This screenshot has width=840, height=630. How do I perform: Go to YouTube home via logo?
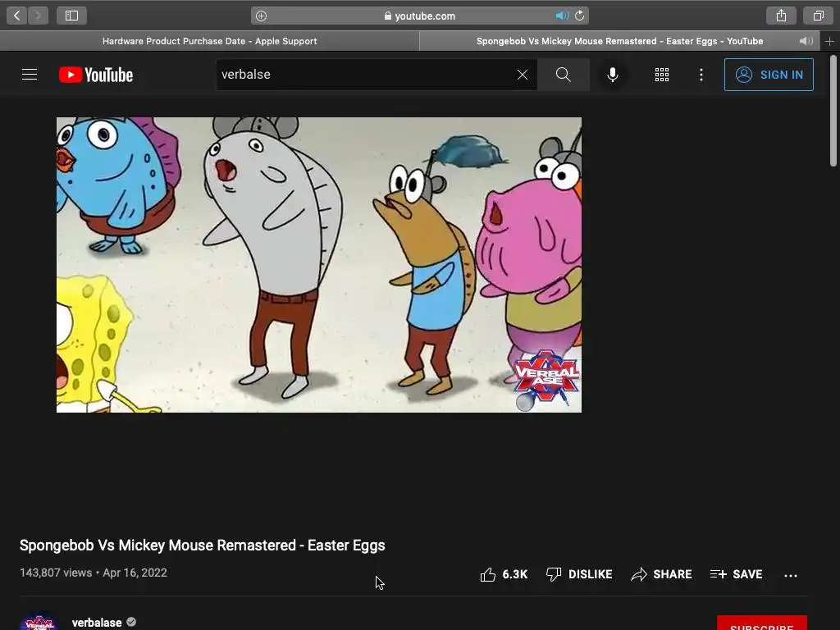(96, 75)
